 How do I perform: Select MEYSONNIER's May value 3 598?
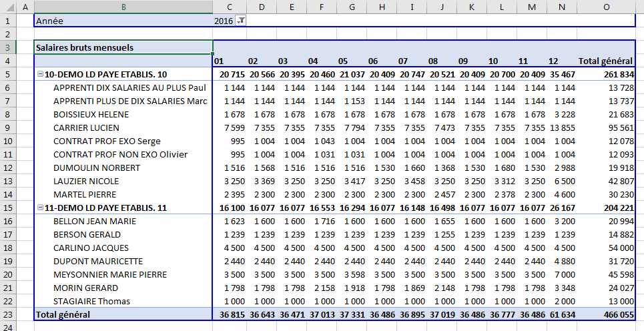pyautogui.click(x=354, y=275)
